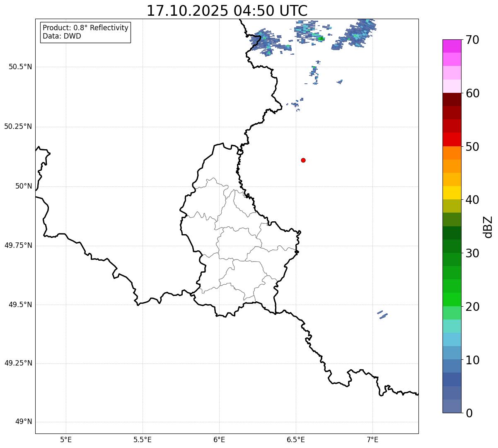The height and width of the screenshot is (448, 498).
Task: Click the grey-blue bottom colorbar swatch at 0
Action: click(452, 406)
